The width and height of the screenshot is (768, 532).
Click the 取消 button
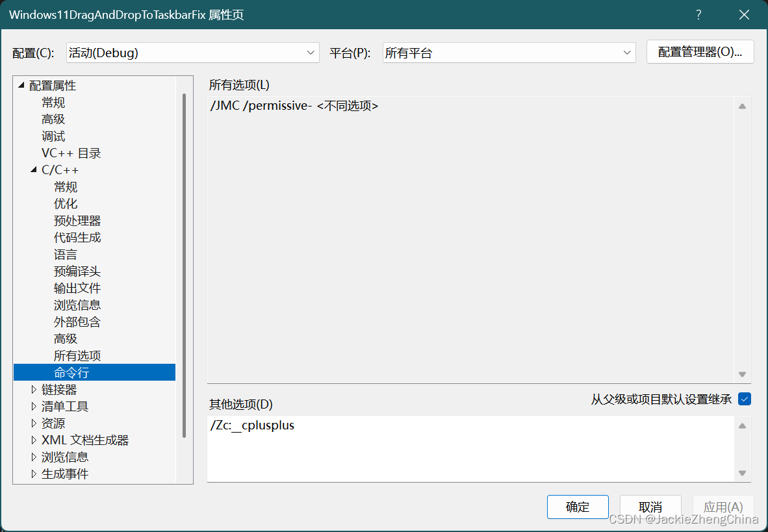[x=650, y=507]
